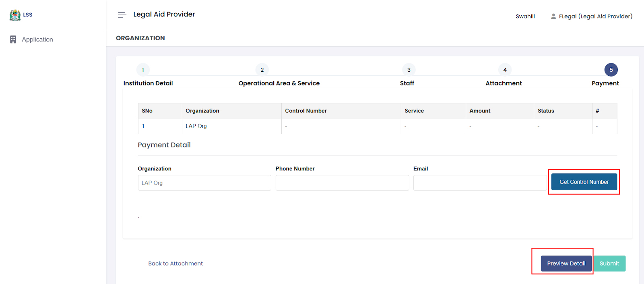Go to step 4 circle

(x=505, y=70)
